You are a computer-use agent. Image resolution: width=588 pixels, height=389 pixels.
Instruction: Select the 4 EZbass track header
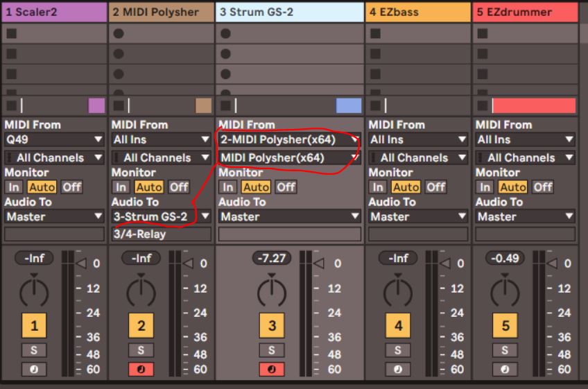[x=418, y=12]
